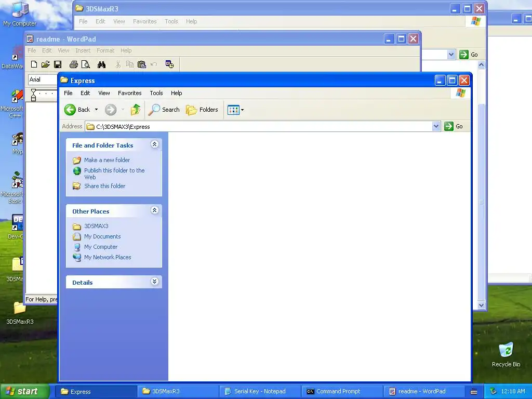
Task: Click the Recycle Bin desktop icon
Action: pyautogui.click(x=506, y=354)
